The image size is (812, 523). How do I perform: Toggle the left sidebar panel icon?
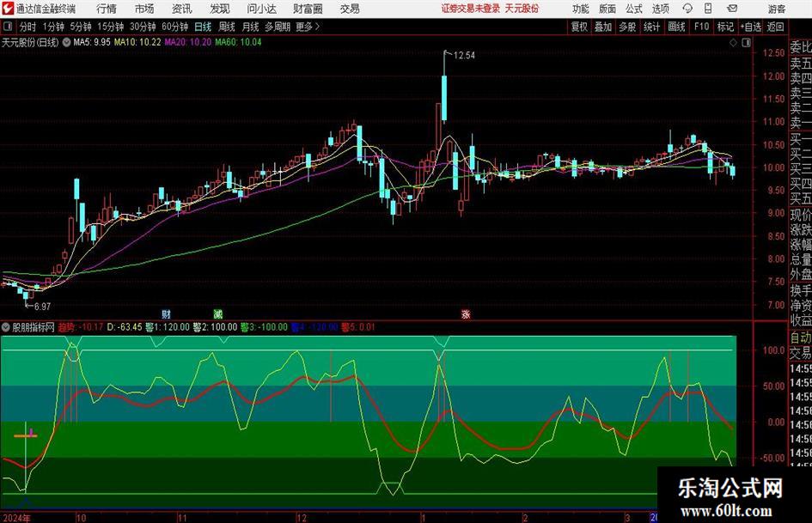[9, 27]
